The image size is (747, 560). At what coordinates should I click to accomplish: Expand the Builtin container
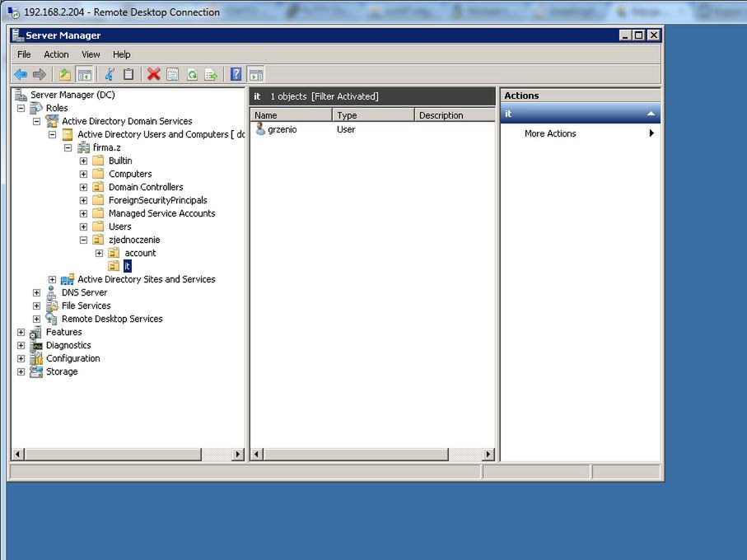tap(83, 161)
